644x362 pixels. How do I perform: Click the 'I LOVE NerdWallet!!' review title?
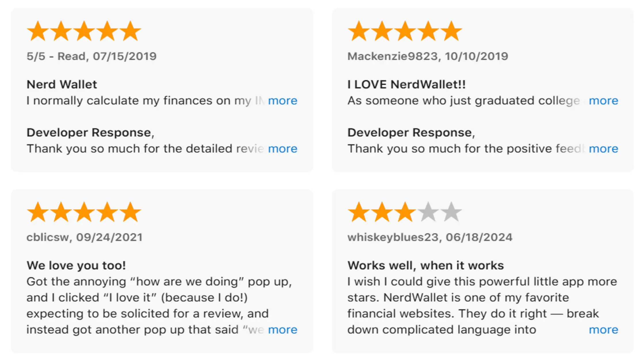click(406, 84)
